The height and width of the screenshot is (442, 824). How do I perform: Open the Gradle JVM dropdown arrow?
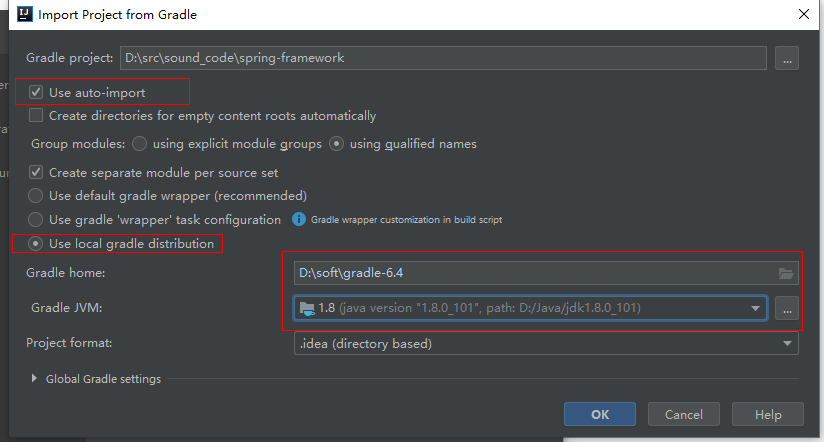pyautogui.click(x=755, y=309)
